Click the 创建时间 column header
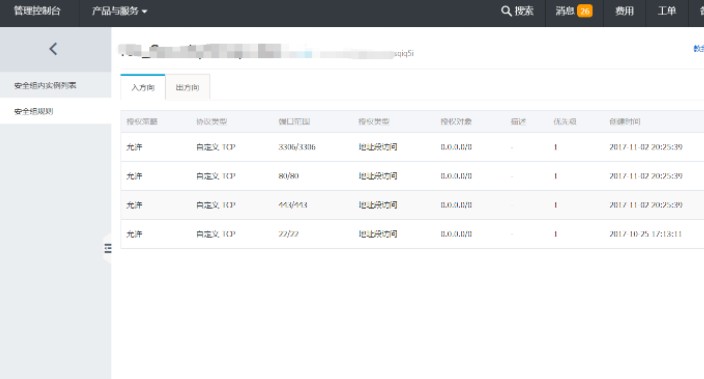The width and height of the screenshot is (704, 379). (625, 121)
